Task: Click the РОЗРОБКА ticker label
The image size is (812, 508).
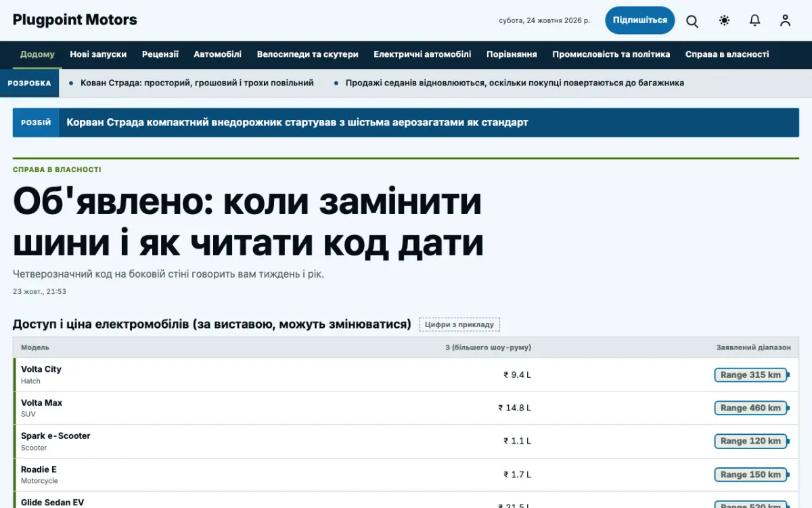Action: tap(29, 83)
